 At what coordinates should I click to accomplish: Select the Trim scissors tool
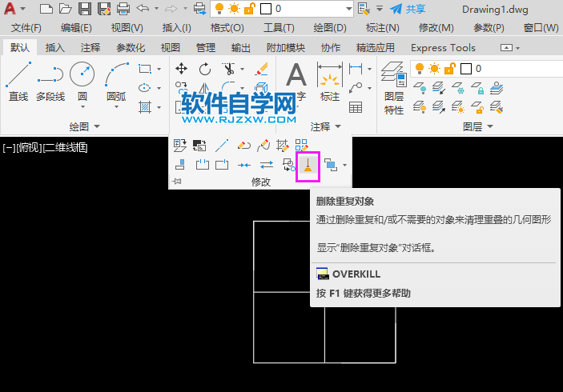[x=228, y=69]
